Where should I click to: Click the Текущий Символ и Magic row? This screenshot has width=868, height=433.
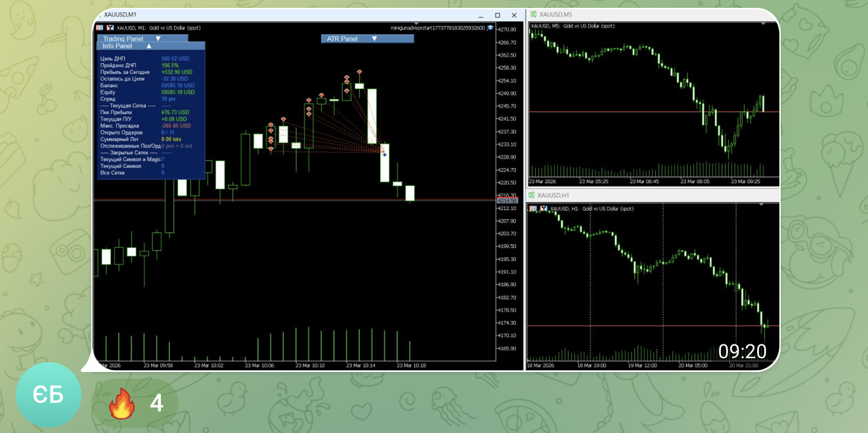click(x=132, y=159)
